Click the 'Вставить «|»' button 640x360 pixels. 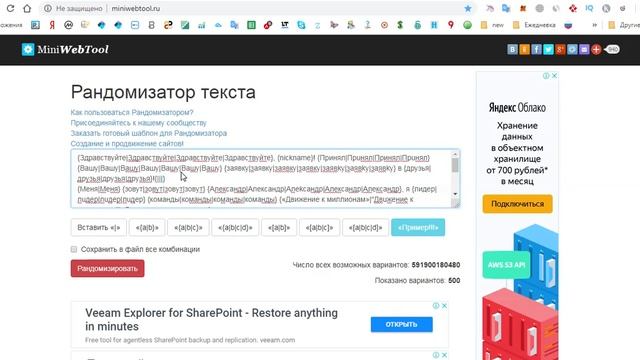(x=99, y=227)
